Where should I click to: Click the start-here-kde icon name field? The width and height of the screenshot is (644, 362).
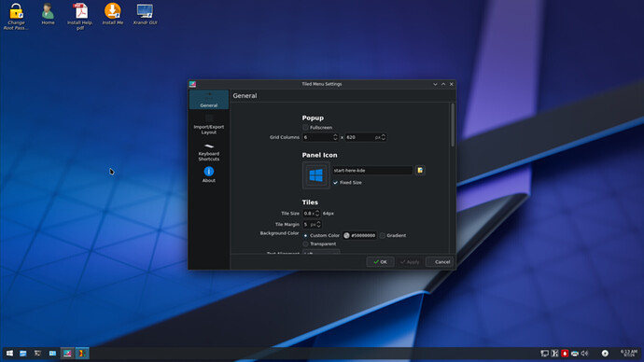(372, 171)
